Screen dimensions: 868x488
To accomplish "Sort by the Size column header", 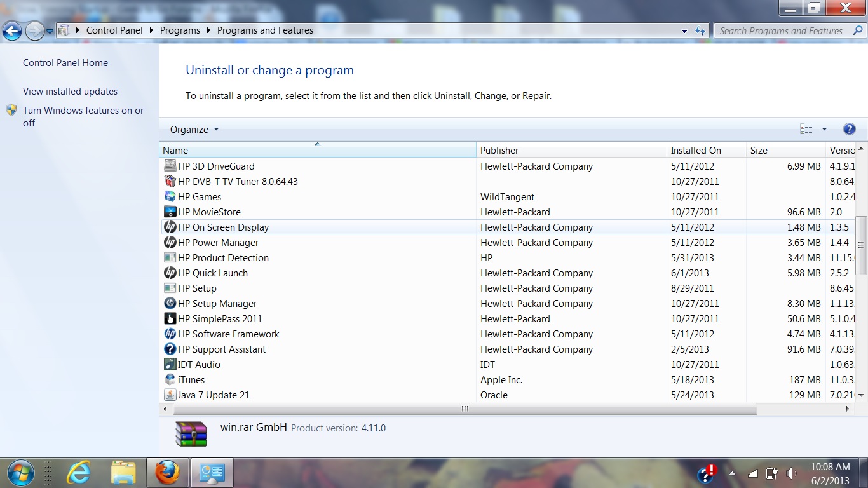I will (x=785, y=150).
